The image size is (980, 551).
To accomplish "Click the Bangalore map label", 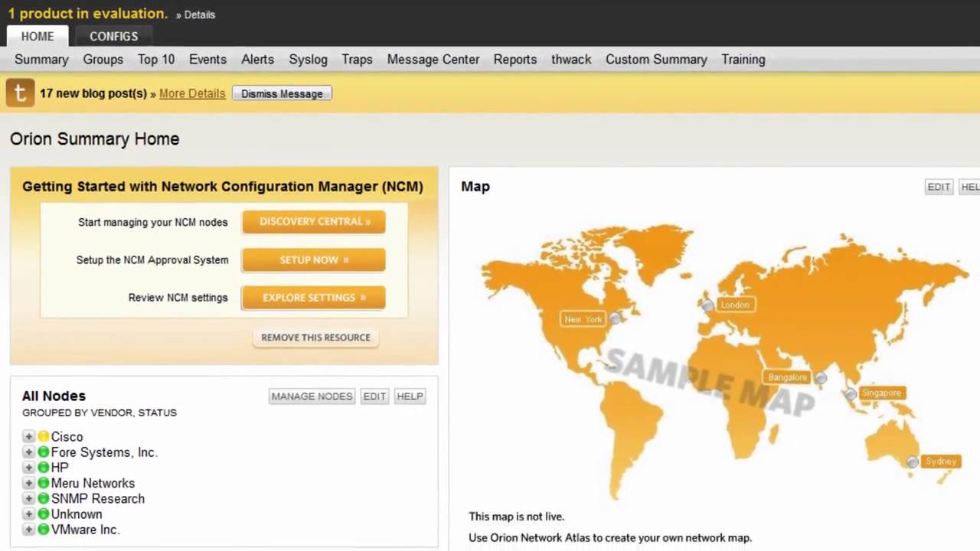I will [x=788, y=377].
